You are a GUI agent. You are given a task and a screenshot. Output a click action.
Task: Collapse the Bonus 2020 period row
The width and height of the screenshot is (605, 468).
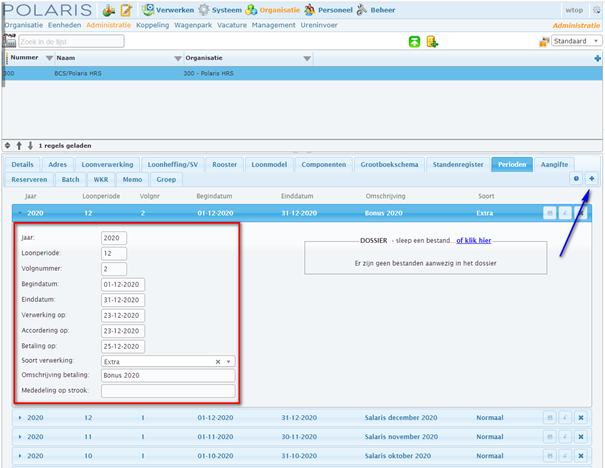tap(20, 213)
